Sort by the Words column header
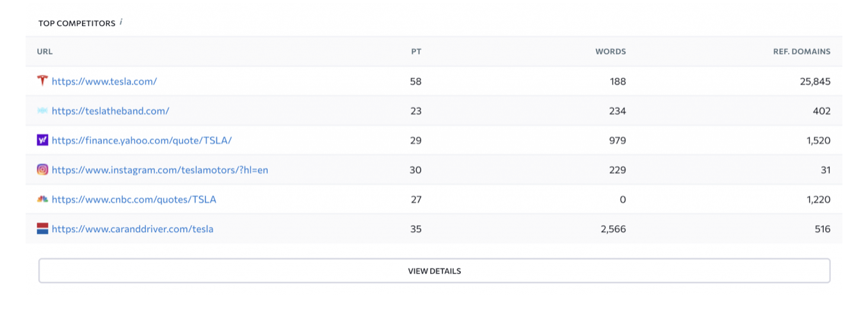The width and height of the screenshot is (868, 312). [611, 52]
